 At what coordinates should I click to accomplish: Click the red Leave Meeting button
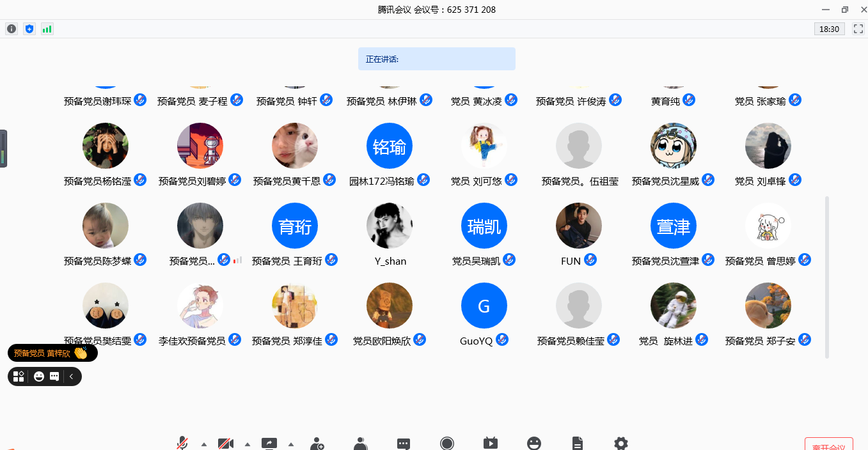[828, 445]
